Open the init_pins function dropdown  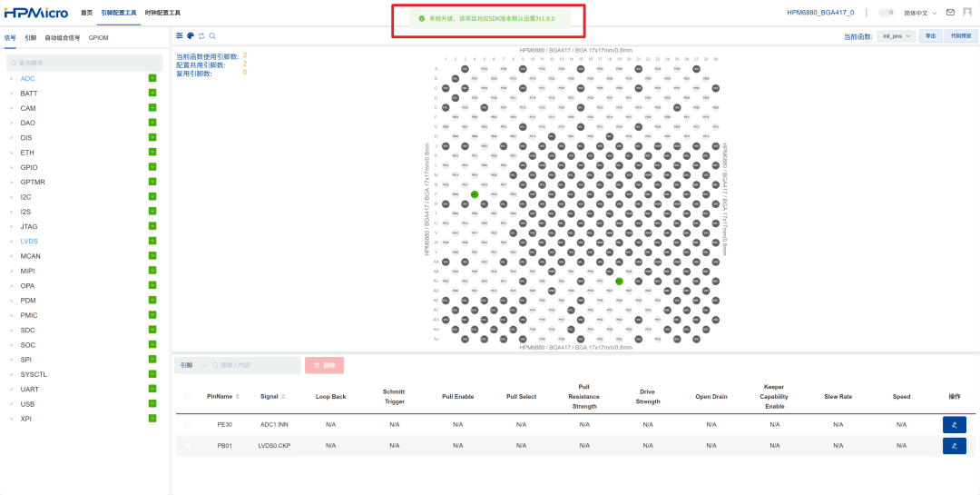pos(897,36)
